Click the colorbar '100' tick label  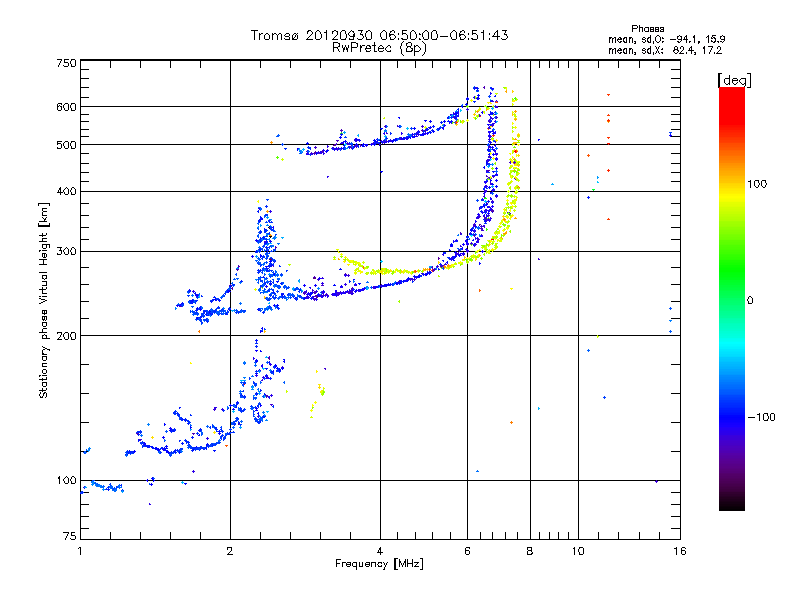(757, 184)
